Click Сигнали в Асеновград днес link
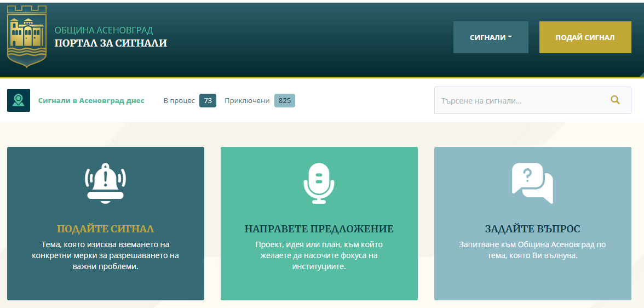 point(91,101)
